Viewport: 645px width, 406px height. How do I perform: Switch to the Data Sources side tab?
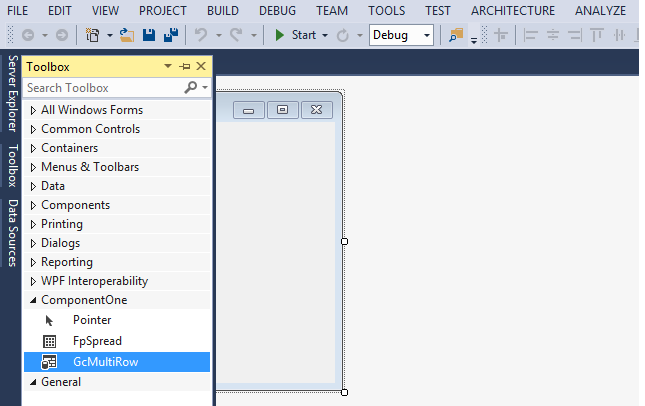(x=12, y=233)
